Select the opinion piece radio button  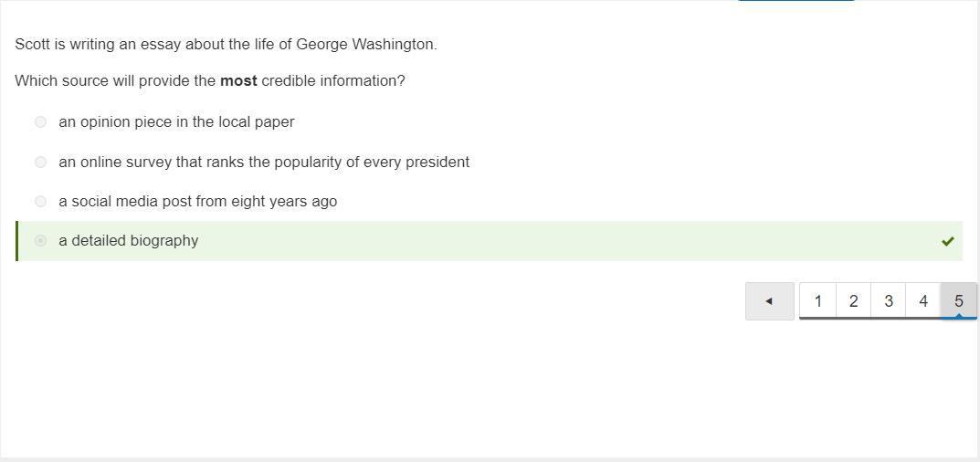coord(40,121)
